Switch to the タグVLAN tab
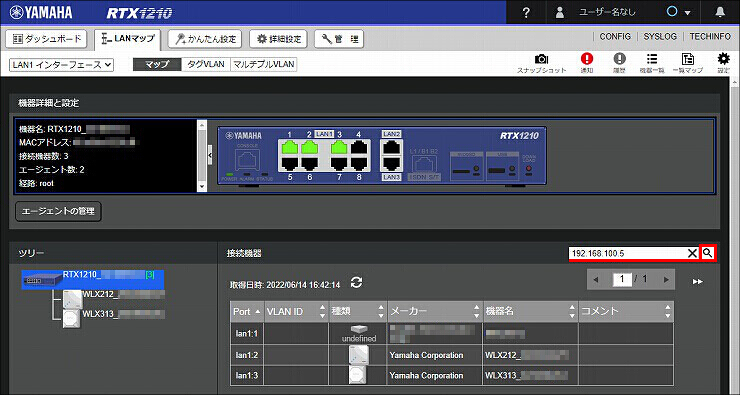 (x=206, y=64)
